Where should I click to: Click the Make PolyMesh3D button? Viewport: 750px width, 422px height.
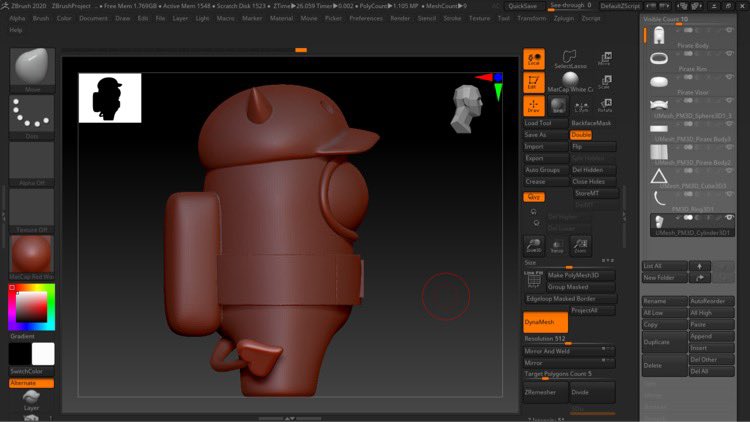(580, 276)
